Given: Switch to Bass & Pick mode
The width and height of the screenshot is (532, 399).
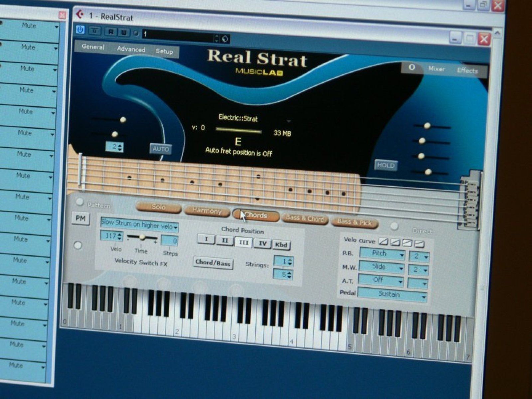Looking at the screenshot, I should coord(354,222).
